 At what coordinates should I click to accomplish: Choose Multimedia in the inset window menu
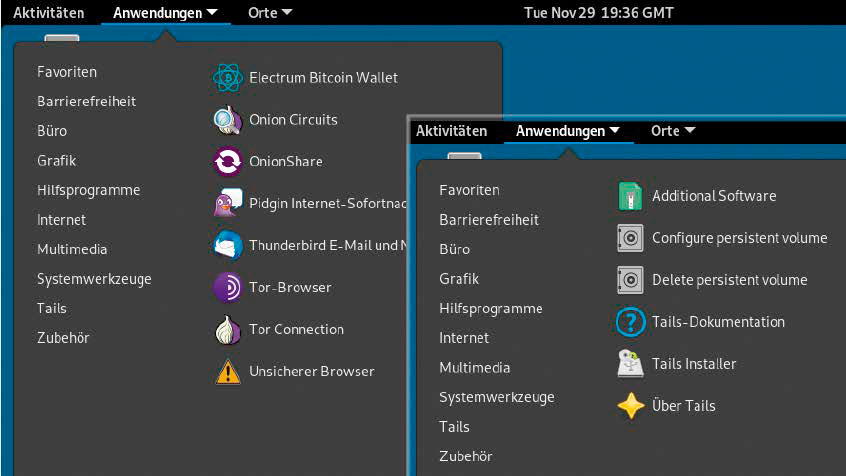pyautogui.click(x=475, y=368)
